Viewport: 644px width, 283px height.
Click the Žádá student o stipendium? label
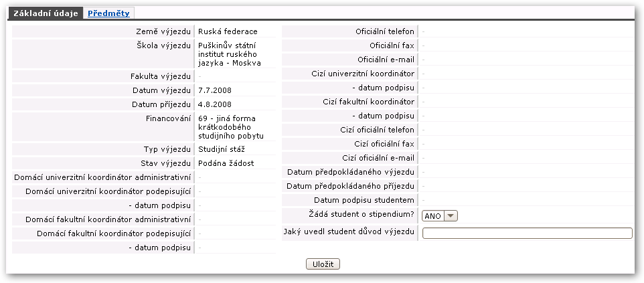(x=361, y=213)
